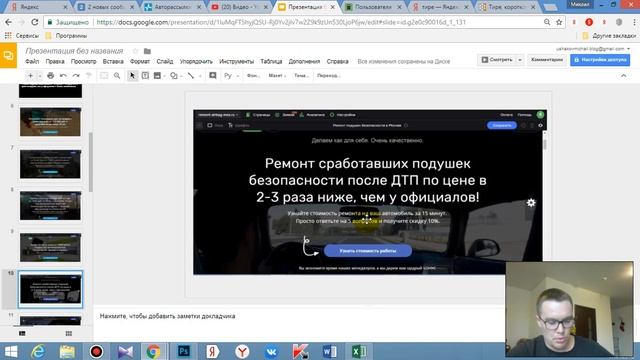Bookmark this page with star

(559, 22)
